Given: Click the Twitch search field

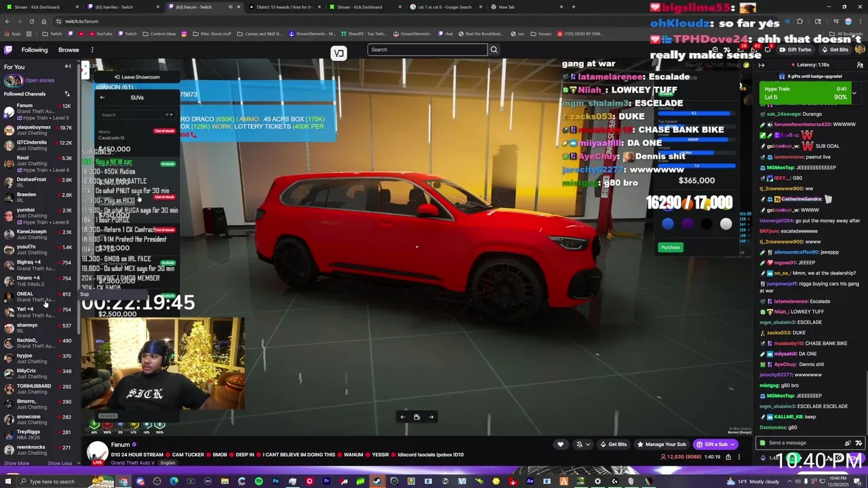Looking at the screenshot, I should coord(427,49).
